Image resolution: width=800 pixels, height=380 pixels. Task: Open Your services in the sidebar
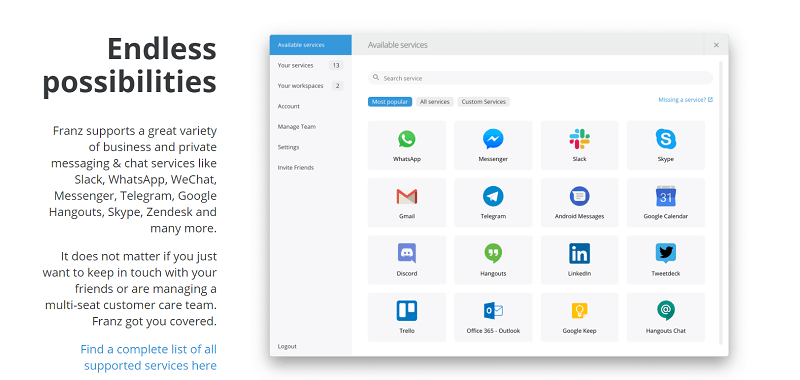tap(311, 65)
